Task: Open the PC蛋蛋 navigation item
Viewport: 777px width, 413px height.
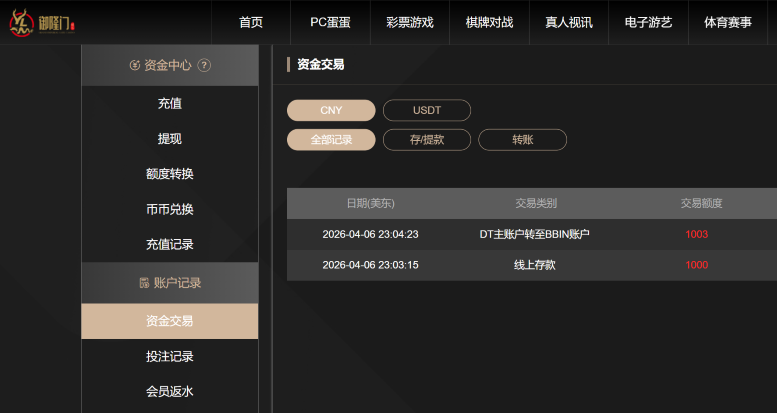Action: coord(330,22)
